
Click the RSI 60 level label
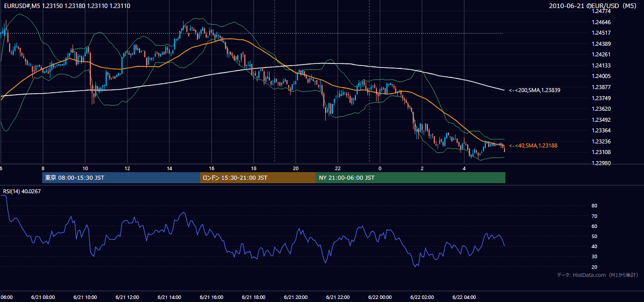(x=594, y=226)
